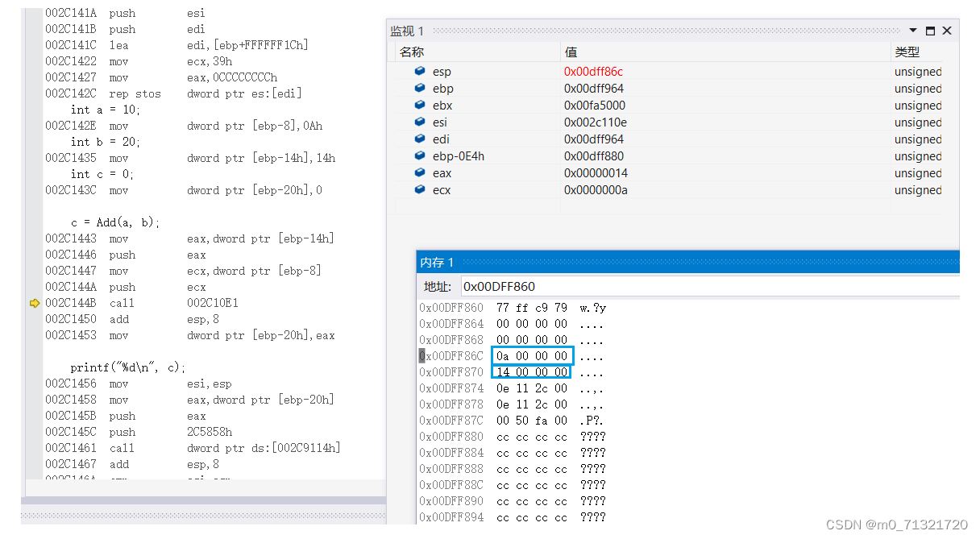Open the 监视 1 window options dropdown arrow
Viewport: 980px width, 539px height.
point(914,31)
